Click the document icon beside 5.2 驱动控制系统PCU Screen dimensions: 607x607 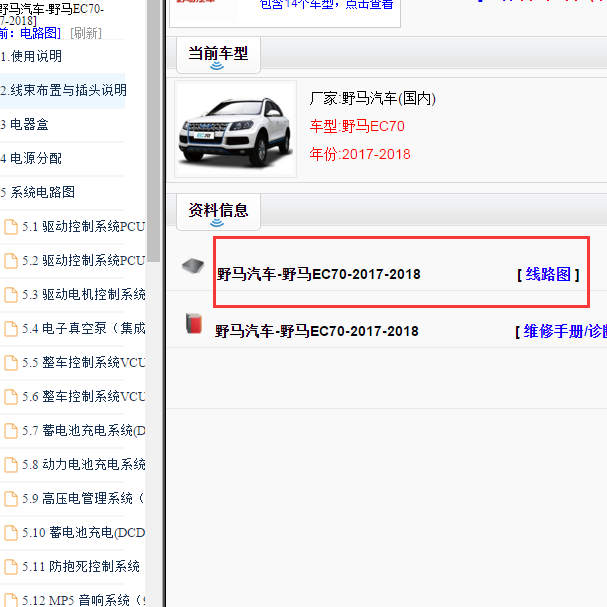click(11, 261)
